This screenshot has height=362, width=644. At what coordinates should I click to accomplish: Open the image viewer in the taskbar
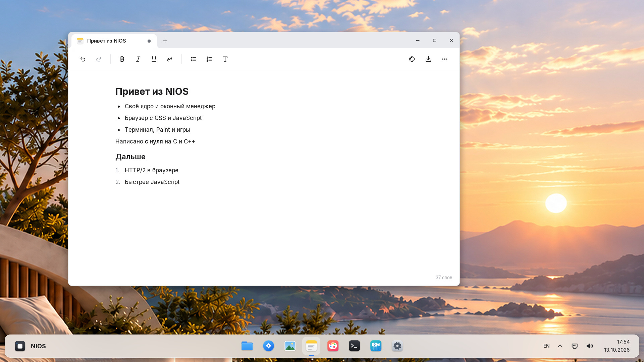[290, 346]
